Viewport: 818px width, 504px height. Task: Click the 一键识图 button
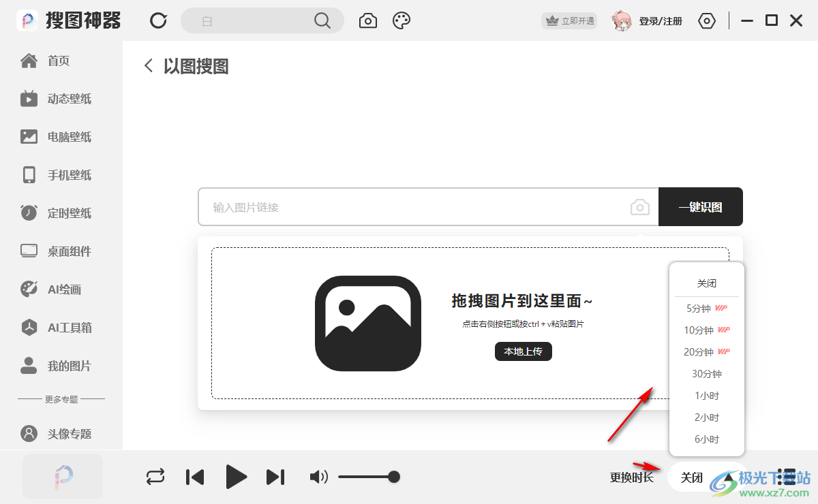[701, 207]
